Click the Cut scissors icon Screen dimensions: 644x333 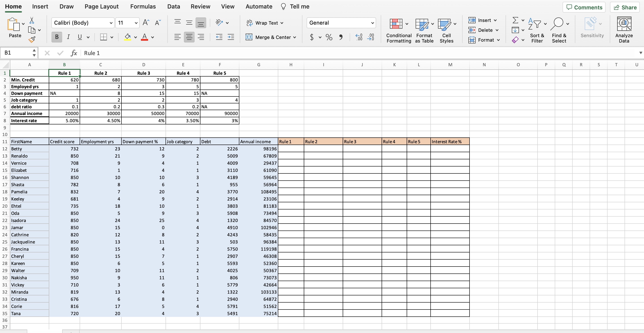click(32, 21)
